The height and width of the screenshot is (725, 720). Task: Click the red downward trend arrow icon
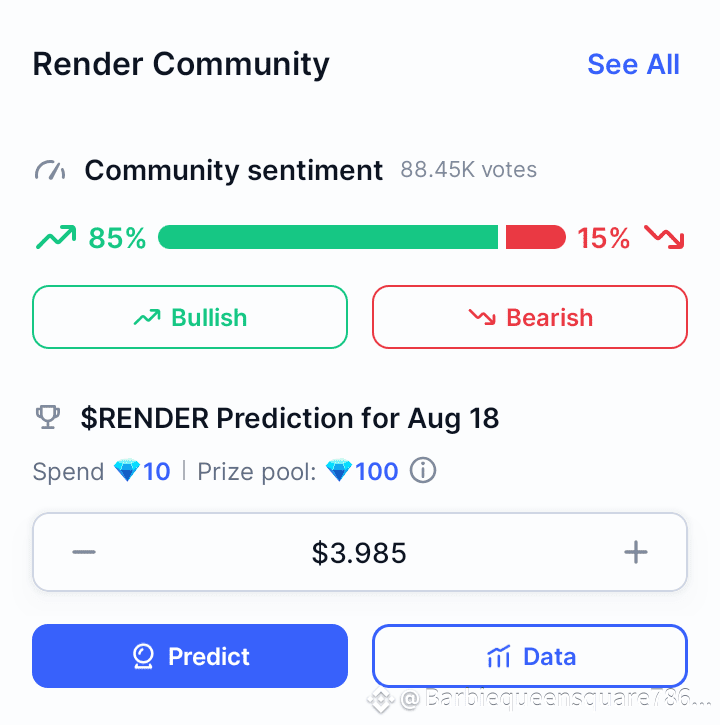(664, 237)
